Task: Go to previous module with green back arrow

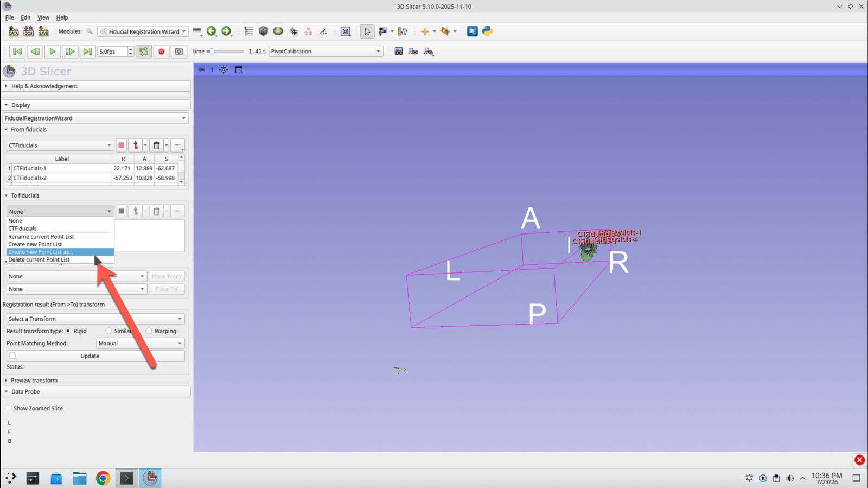Action: click(212, 31)
